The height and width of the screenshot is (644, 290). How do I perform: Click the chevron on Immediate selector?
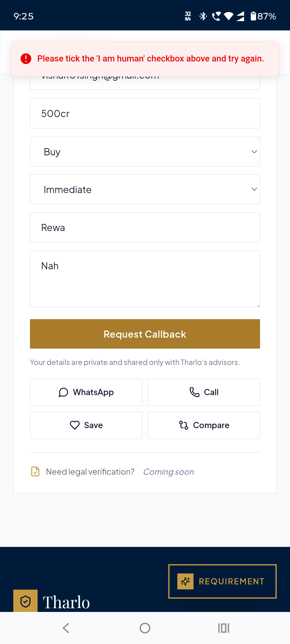coord(254,189)
